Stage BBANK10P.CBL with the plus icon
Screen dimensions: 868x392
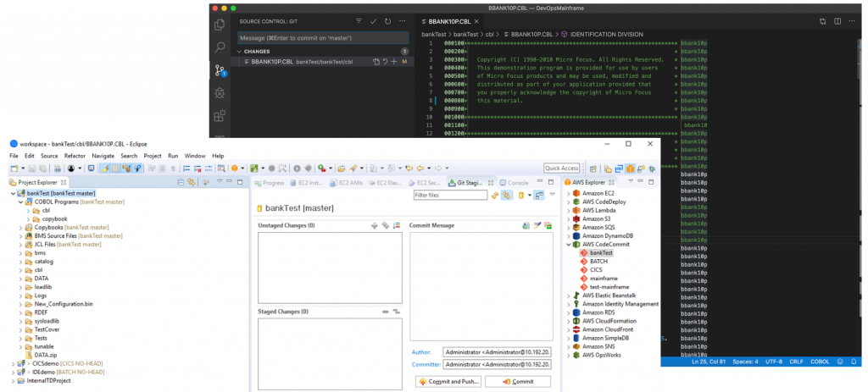click(x=394, y=62)
